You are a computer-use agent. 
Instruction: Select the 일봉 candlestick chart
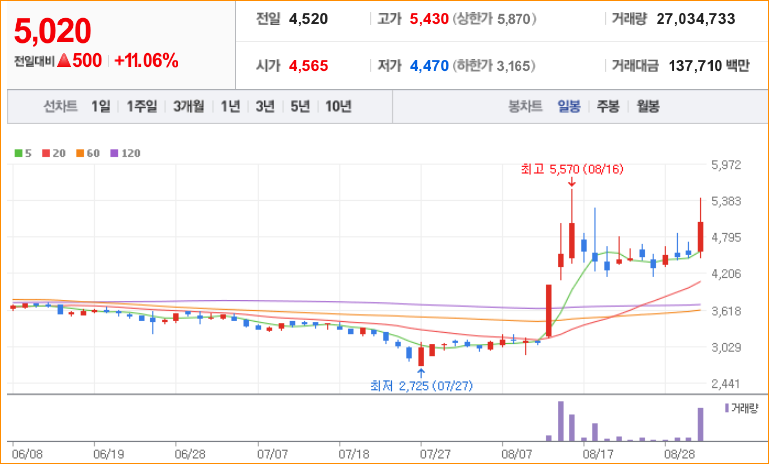pyautogui.click(x=569, y=106)
